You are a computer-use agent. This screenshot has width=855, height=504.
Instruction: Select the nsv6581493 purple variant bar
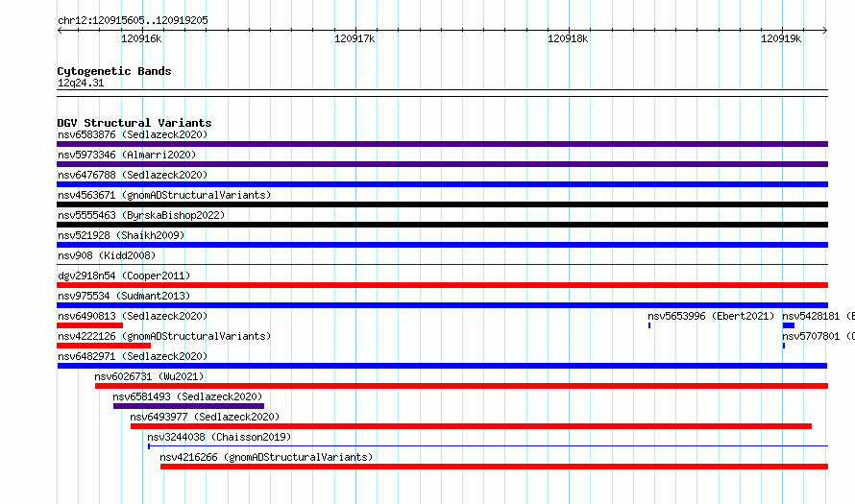coord(188,406)
